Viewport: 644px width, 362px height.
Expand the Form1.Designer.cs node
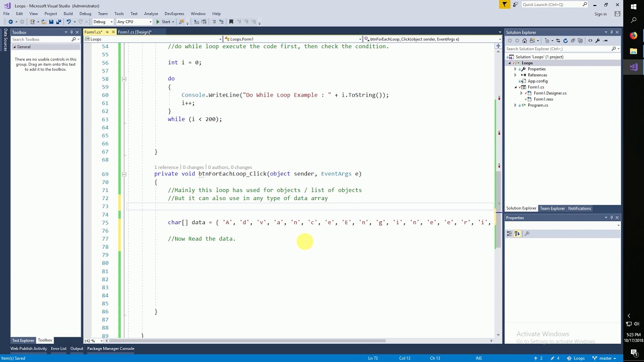[x=521, y=93]
